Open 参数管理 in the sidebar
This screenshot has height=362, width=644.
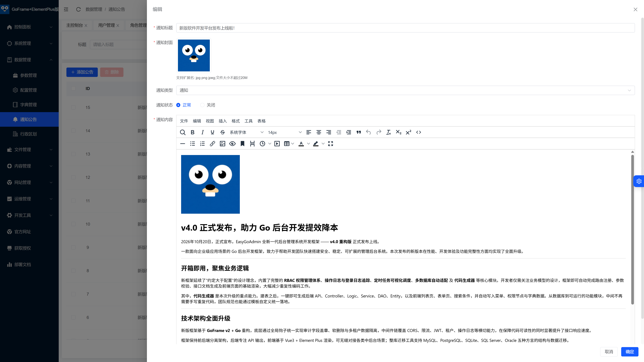point(30,75)
